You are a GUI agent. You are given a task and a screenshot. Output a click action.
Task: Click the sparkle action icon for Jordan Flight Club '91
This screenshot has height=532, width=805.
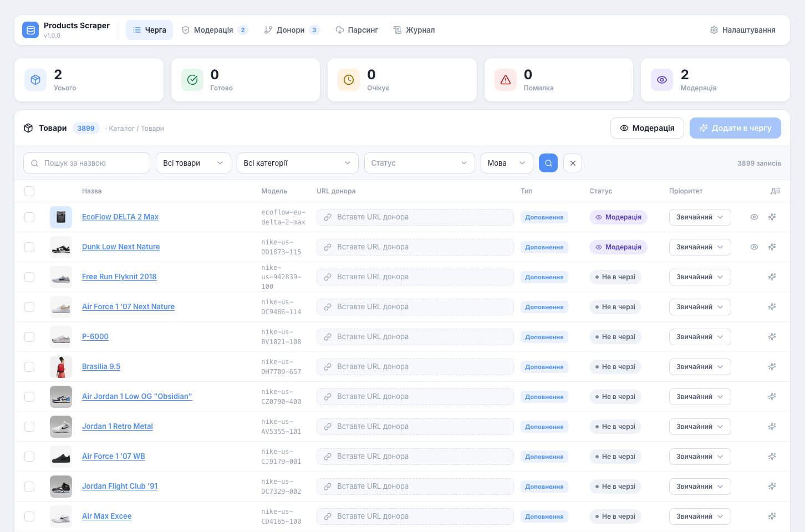click(772, 487)
